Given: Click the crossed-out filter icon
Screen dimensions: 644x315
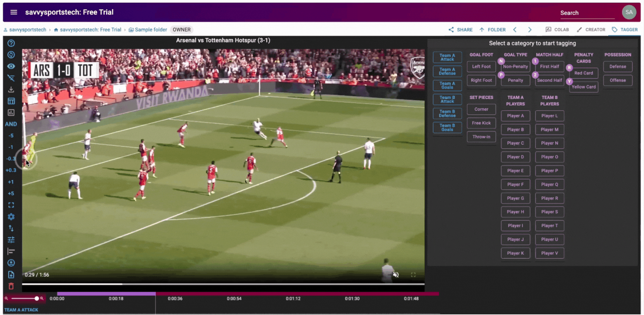Looking at the screenshot, I should pyautogui.click(x=11, y=78).
